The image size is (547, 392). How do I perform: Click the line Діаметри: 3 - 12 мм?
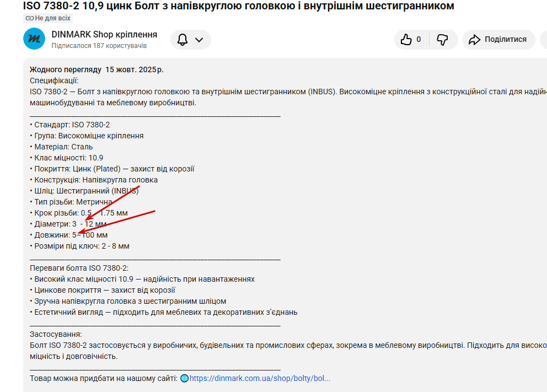[x=68, y=224]
